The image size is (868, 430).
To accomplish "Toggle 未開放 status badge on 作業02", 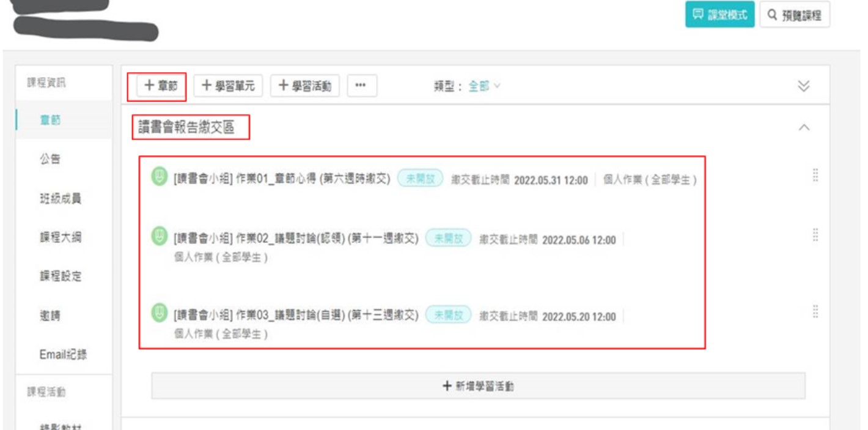I will click(448, 239).
